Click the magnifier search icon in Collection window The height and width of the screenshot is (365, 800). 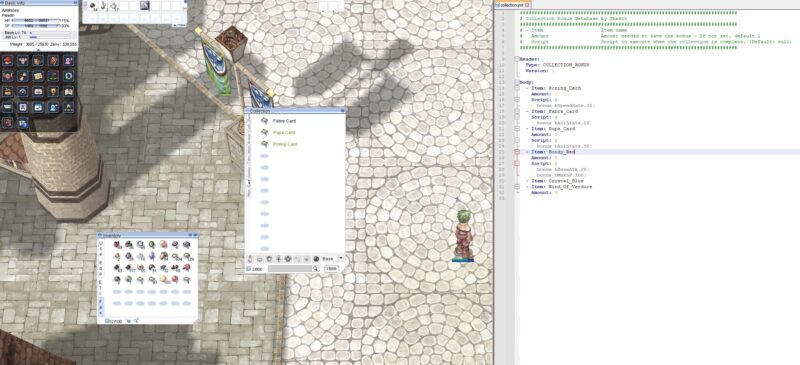point(315,269)
